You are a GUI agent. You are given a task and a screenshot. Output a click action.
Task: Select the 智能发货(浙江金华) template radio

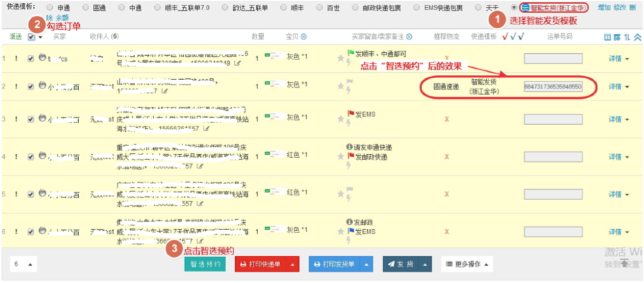514,8
